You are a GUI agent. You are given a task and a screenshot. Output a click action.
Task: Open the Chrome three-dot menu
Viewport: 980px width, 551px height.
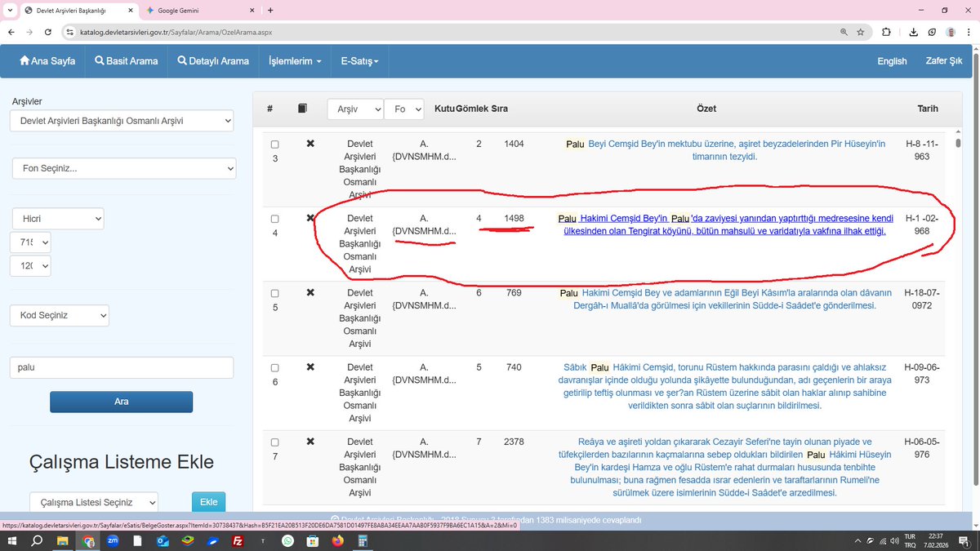[x=969, y=32]
